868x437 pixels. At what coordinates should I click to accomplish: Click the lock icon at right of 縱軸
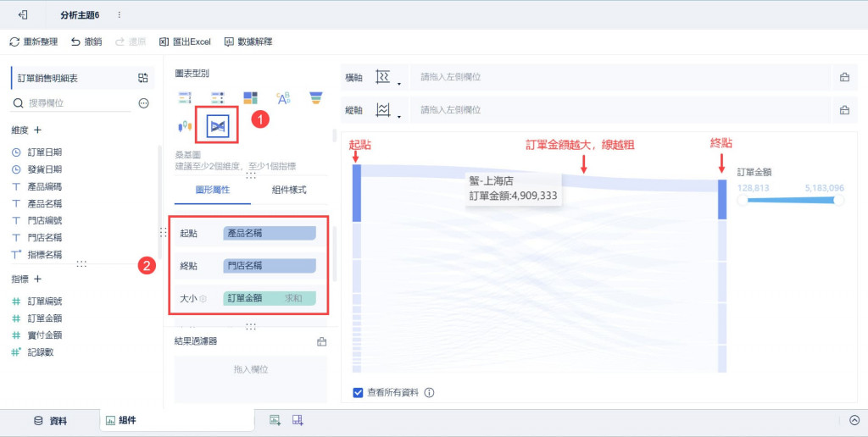point(845,109)
